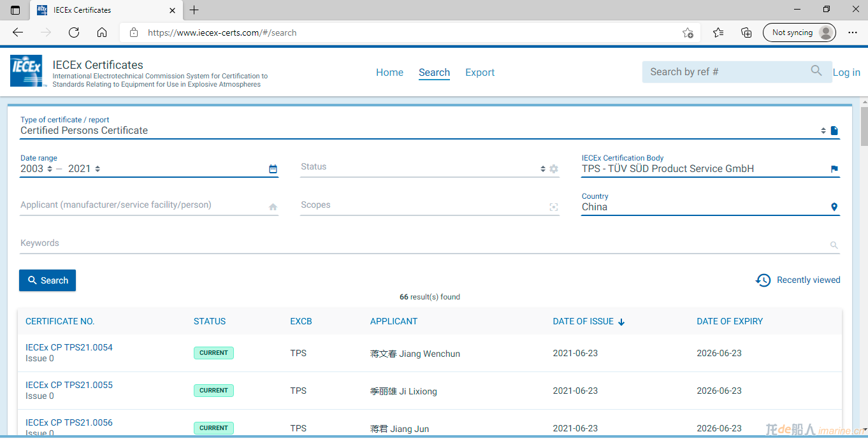Click the flag icon in Certification Body
Image resolution: width=868 pixels, height=439 pixels.
(x=834, y=169)
